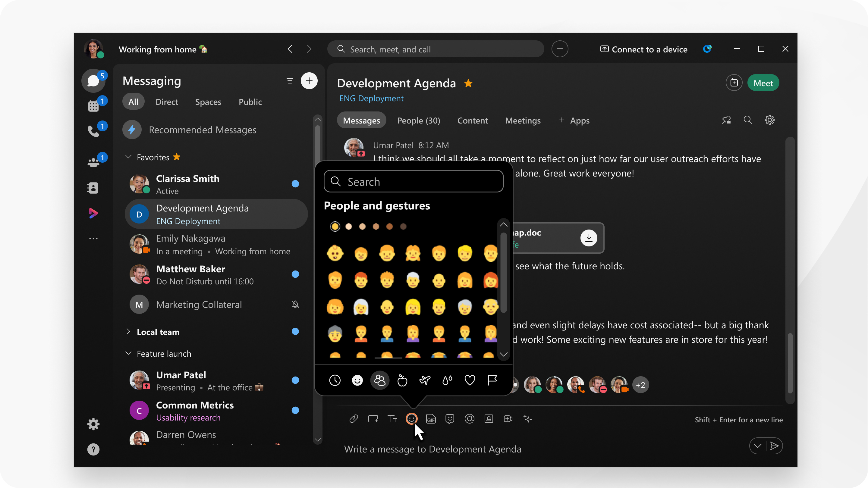Image resolution: width=868 pixels, height=488 pixels.
Task: Click the AI sparkle assistant icon
Action: (x=527, y=419)
